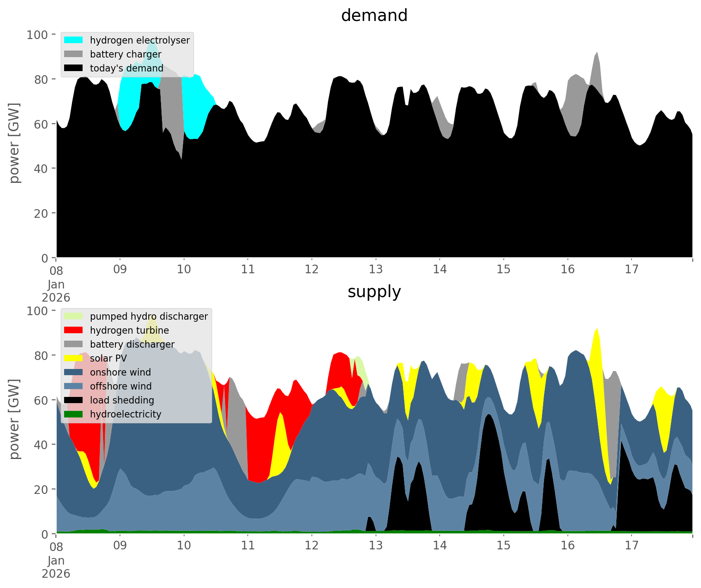Click the pumped hydro discharger legend swatch

tap(74, 316)
